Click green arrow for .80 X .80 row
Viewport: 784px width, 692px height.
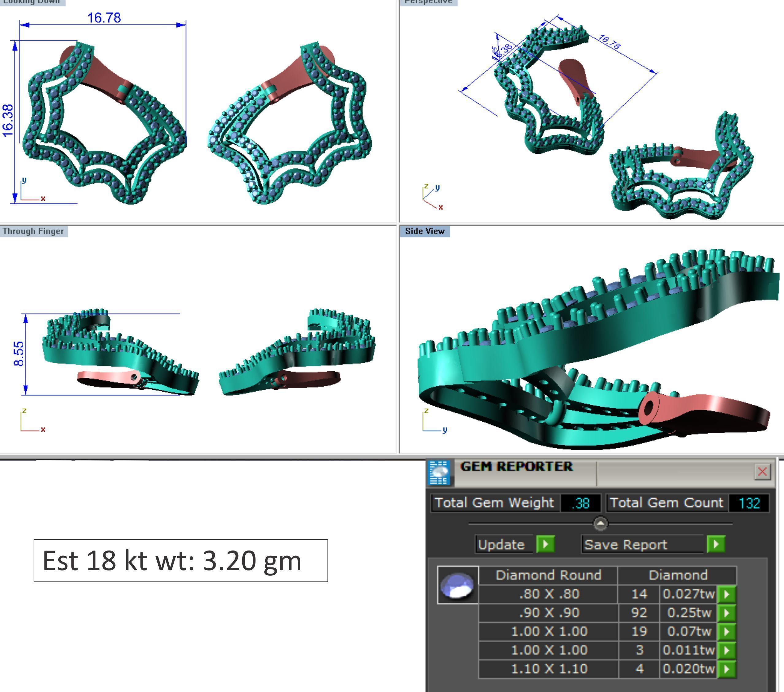726,594
